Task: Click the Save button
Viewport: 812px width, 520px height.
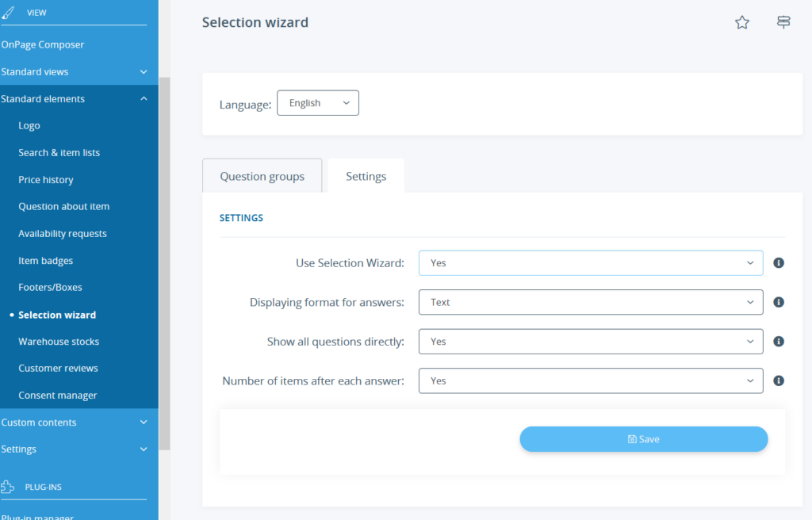Action: pos(643,438)
